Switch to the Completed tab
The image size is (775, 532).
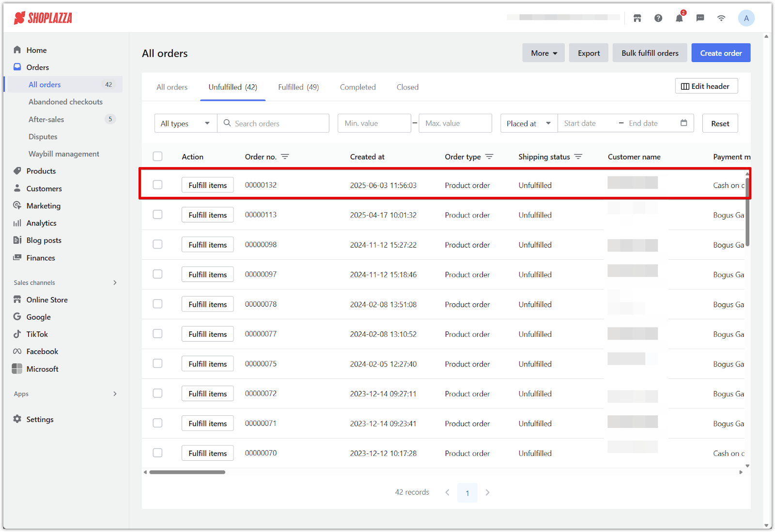(x=358, y=87)
